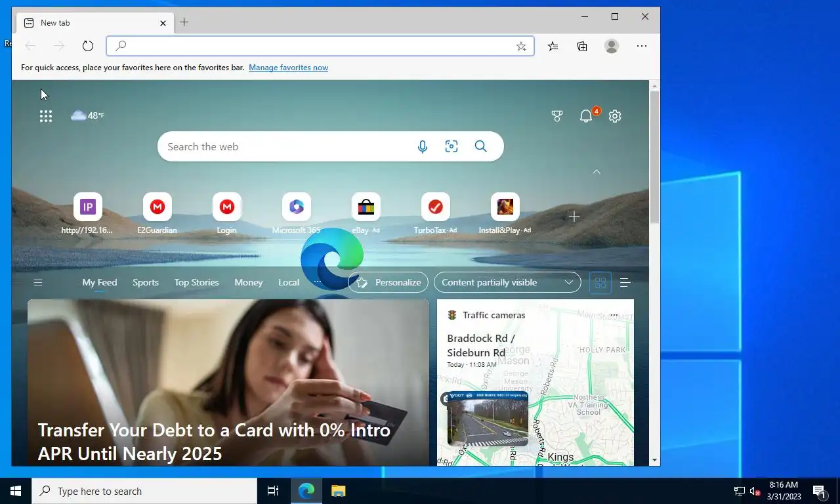Open File Explorer from the taskbar

[338, 491]
